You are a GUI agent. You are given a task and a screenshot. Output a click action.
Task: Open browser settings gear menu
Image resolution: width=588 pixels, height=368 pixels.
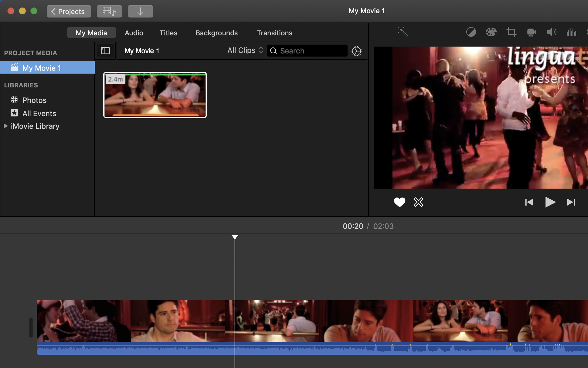(x=356, y=51)
